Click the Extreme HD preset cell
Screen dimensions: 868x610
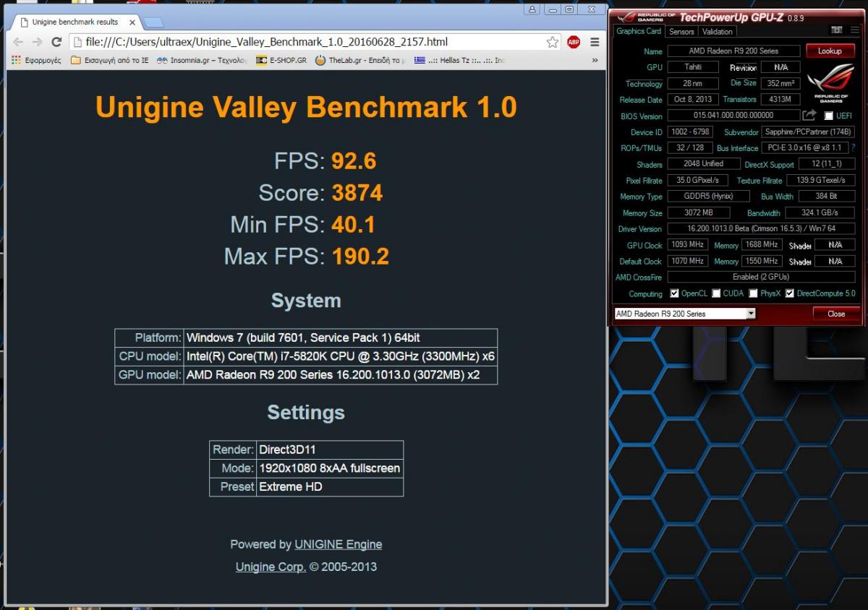pos(330,487)
